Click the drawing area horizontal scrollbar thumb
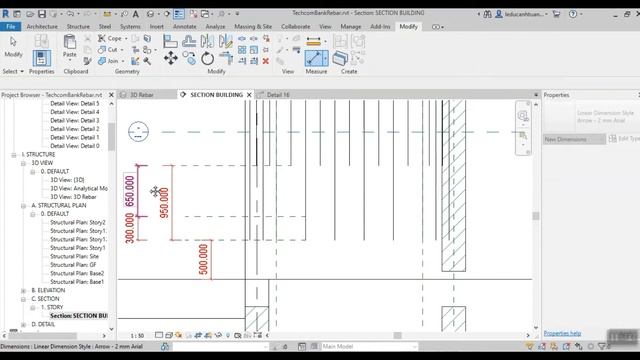This screenshot has height=360, width=640. click(397, 336)
